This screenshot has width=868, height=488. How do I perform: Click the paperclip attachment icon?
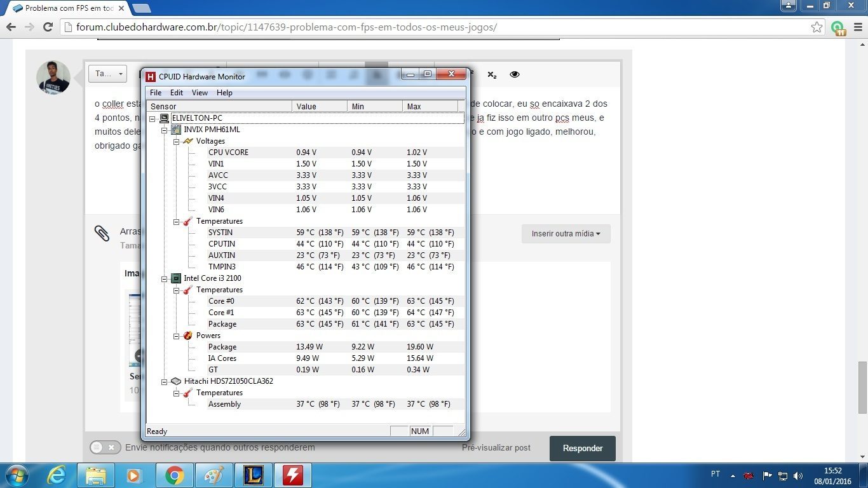click(102, 233)
